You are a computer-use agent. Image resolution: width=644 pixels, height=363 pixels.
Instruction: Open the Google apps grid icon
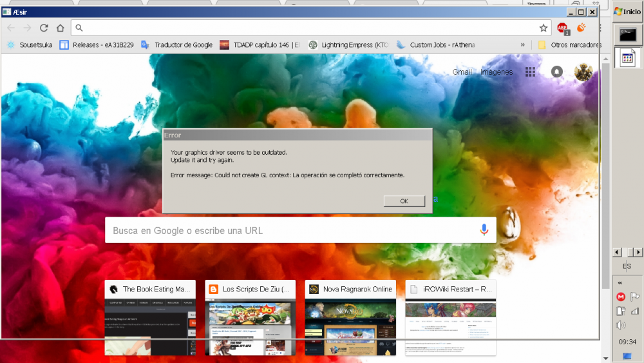530,72
